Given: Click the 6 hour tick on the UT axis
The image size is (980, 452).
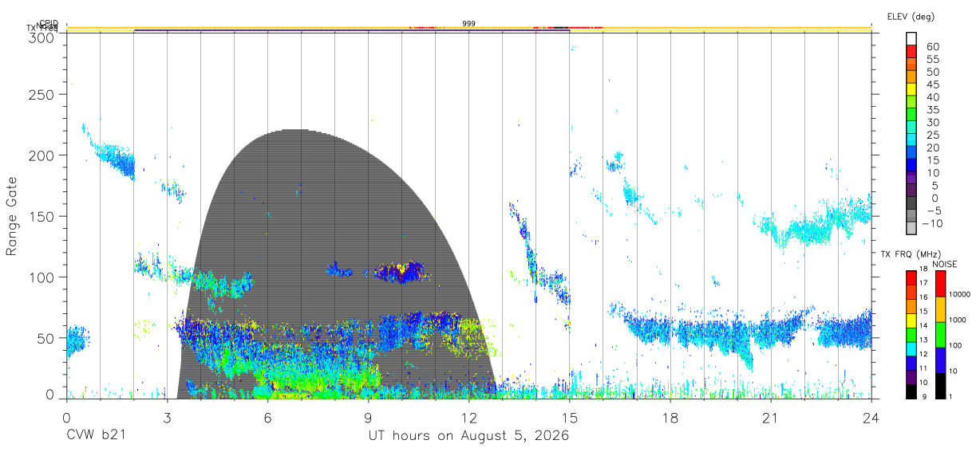Looking at the screenshot, I should (267, 418).
